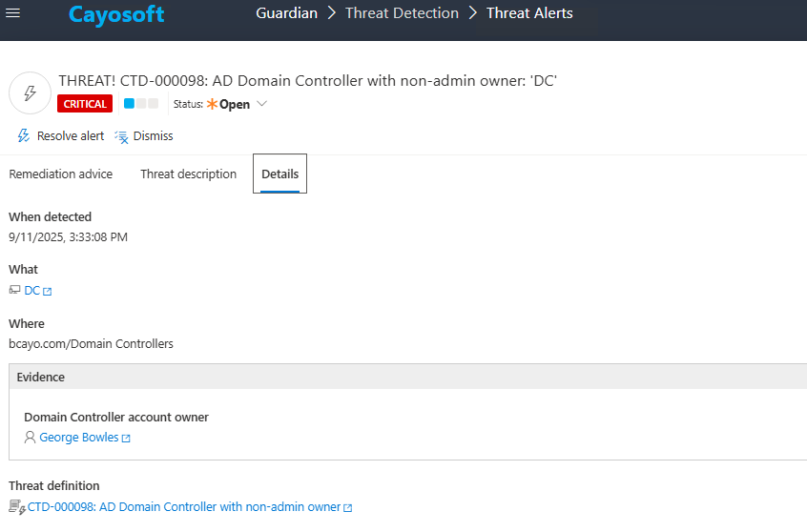The width and height of the screenshot is (807, 532).
Task: Click the red CRITICAL badge
Action: pos(85,104)
